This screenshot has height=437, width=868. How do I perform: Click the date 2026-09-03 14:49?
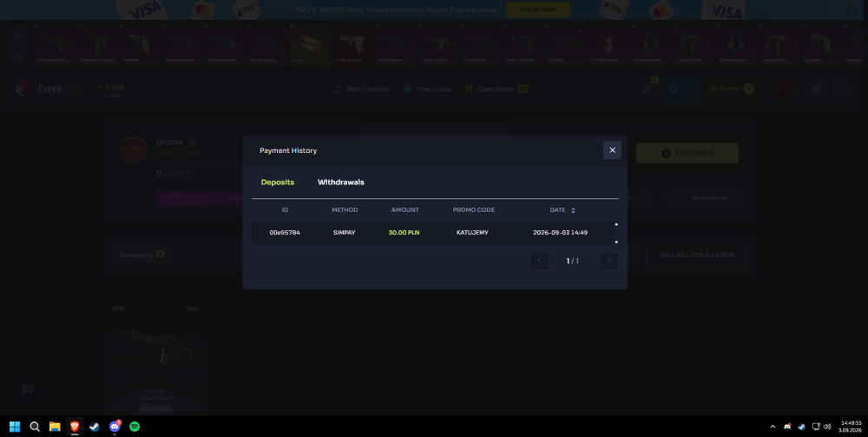560,233
